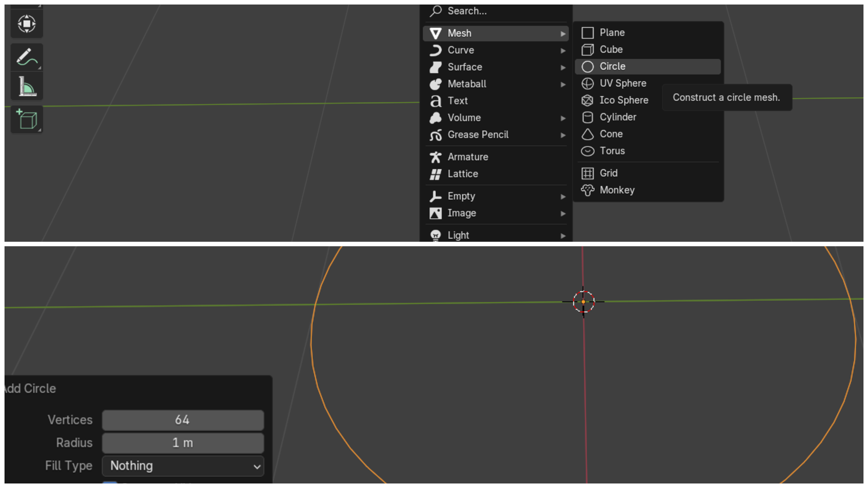The width and height of the screenshot is (868, 488).
Task: Expand the Light submenu arrow
Action: pyautogui.click(x=563, y=236)
